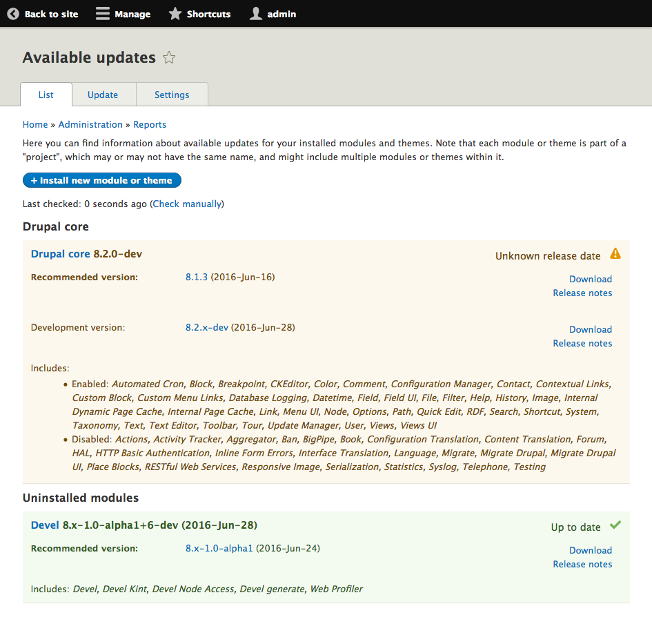Switch to the Update tab

coord(102,95)
